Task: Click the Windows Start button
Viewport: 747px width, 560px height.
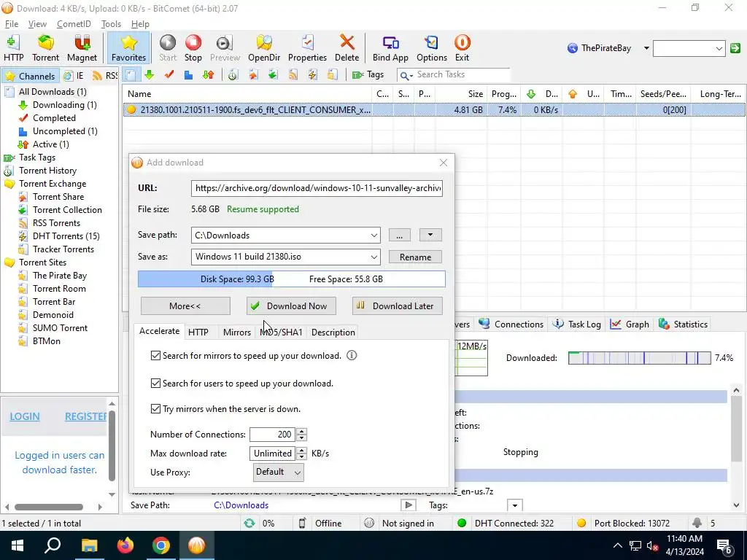Action: pyautogui.click(x=18, y=545)
